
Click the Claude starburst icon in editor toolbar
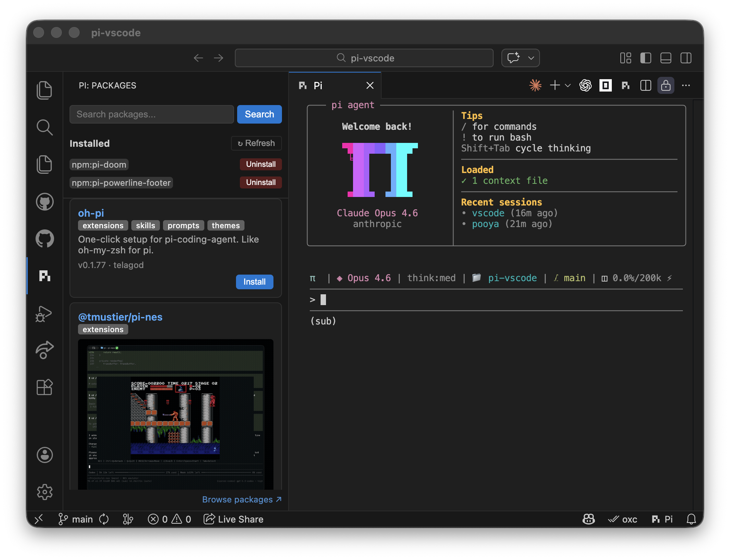click(x=535, y=85)
